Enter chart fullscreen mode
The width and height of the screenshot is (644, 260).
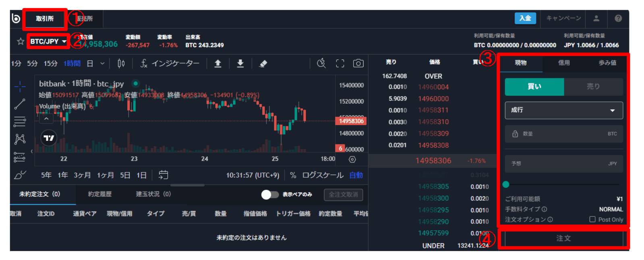[340, 63]
